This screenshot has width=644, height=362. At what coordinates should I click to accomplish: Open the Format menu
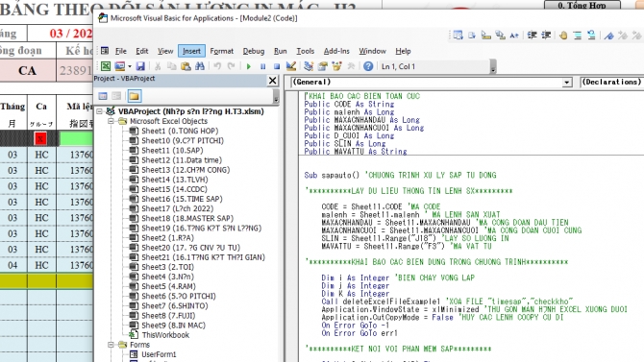(x=222, y=51)
